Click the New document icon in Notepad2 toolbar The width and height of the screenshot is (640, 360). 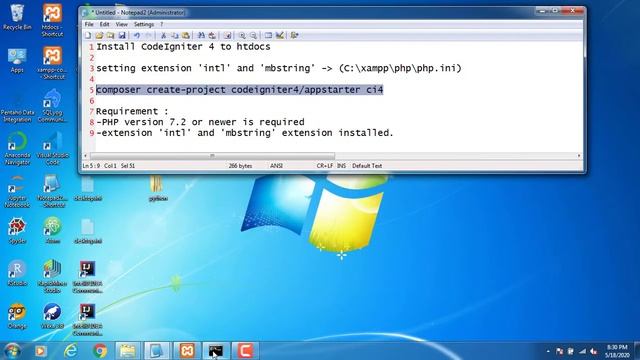[x=88, y=36]
